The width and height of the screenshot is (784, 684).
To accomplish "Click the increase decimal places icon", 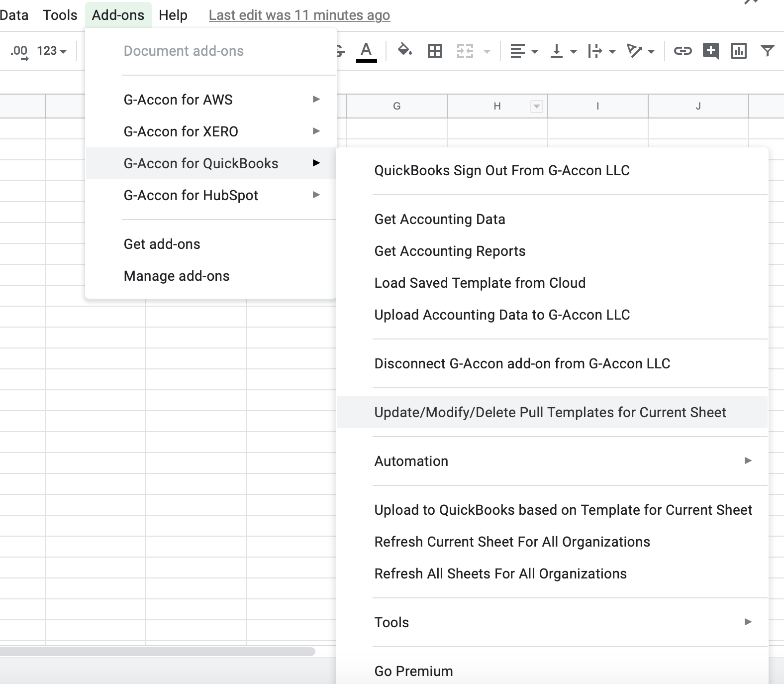I will pos(19,51).
